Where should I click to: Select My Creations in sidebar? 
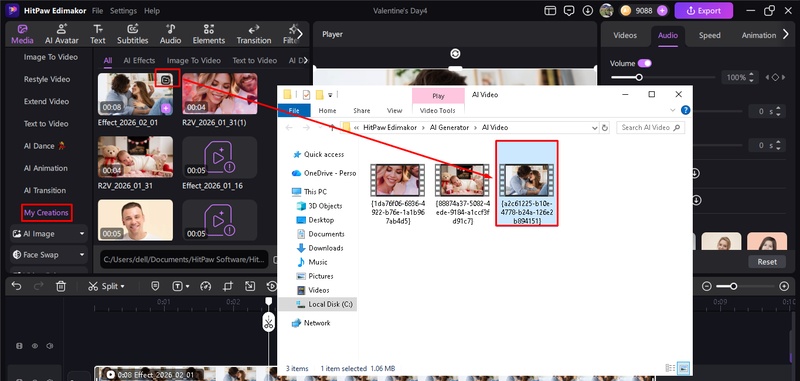(x=46, y=213)
